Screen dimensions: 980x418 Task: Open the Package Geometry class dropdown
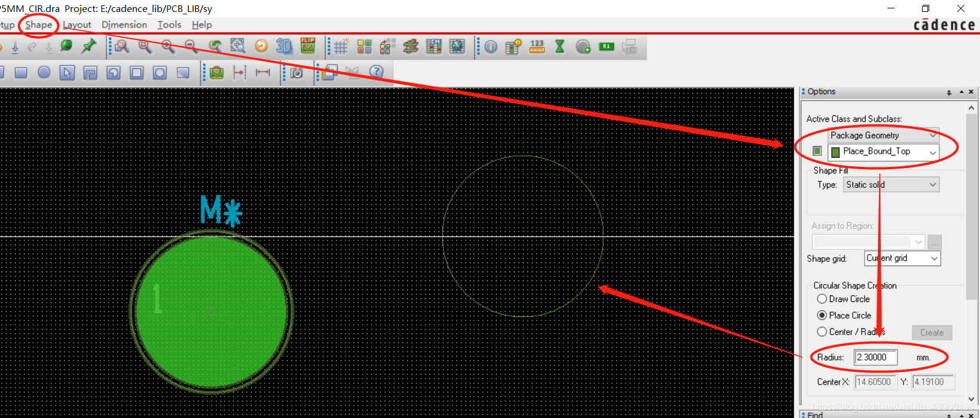[883, 136]
